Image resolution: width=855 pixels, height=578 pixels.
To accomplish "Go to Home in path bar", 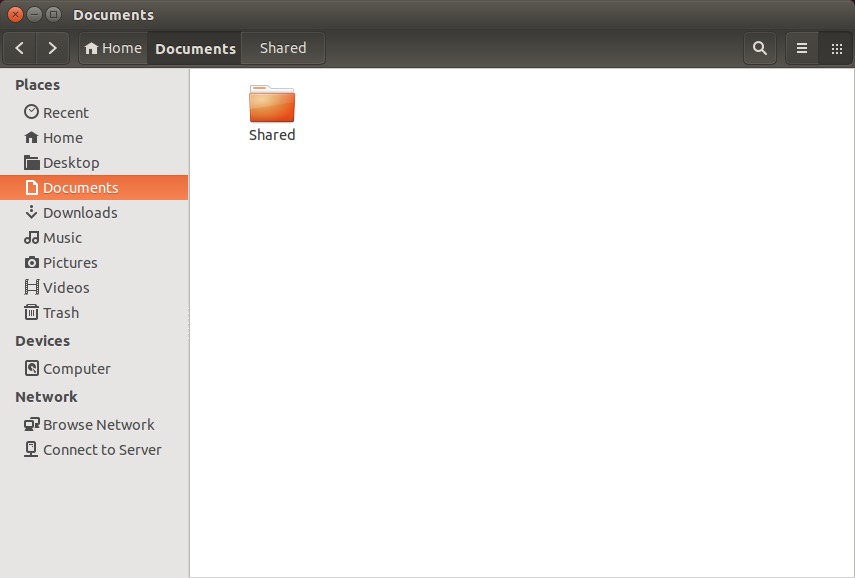I will coord(113,48).
